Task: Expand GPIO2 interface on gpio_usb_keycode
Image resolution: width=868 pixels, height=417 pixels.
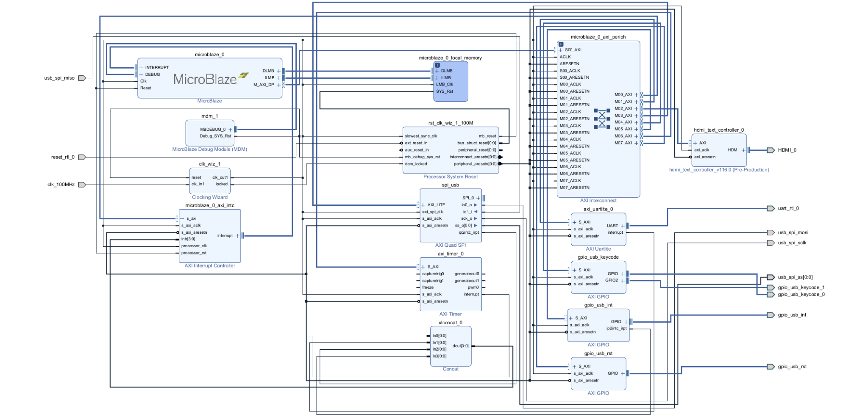Action: [623, 281]
